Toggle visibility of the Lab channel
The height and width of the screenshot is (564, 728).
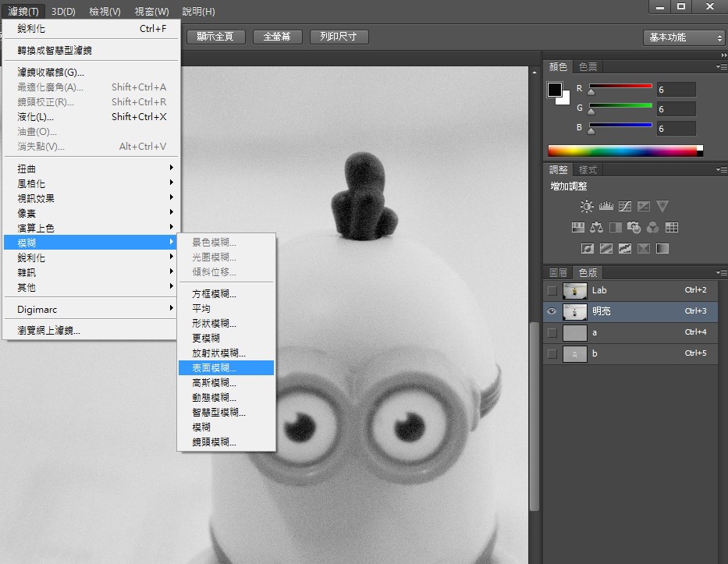pos(552,291)
